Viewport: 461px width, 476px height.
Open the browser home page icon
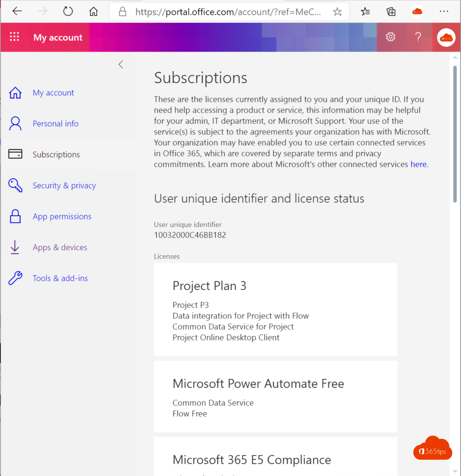coord(93,12)
